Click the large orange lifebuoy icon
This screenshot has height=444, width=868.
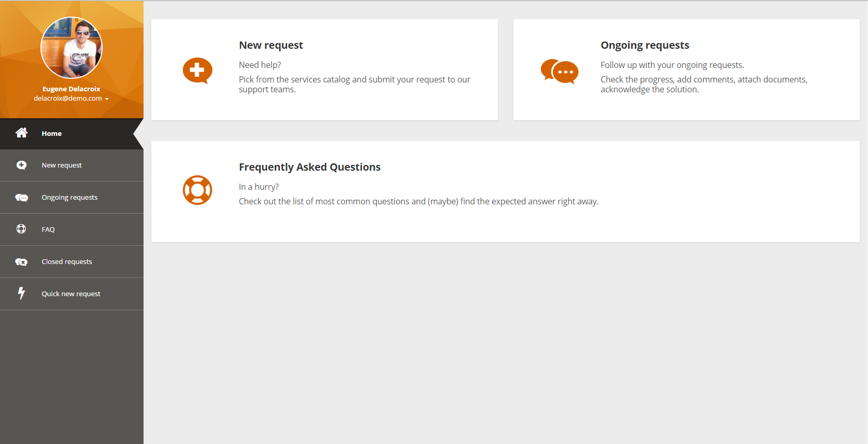coord(197,190)
